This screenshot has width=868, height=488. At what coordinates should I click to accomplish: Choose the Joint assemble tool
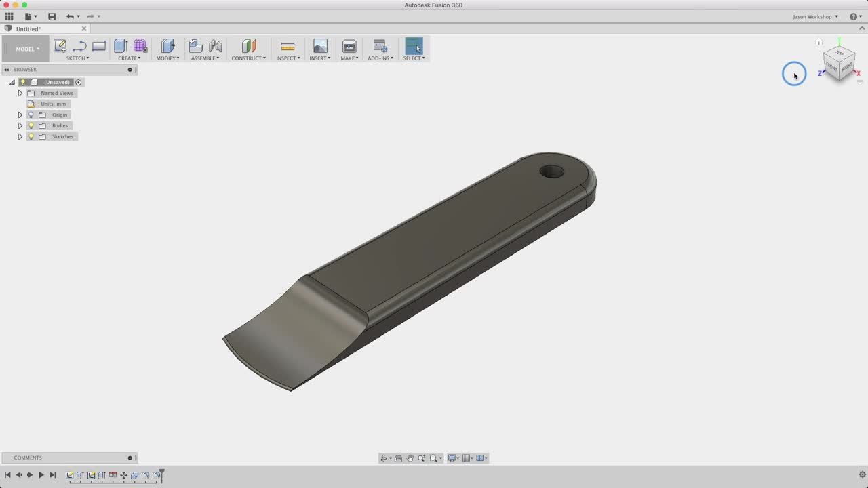(216, 46)
